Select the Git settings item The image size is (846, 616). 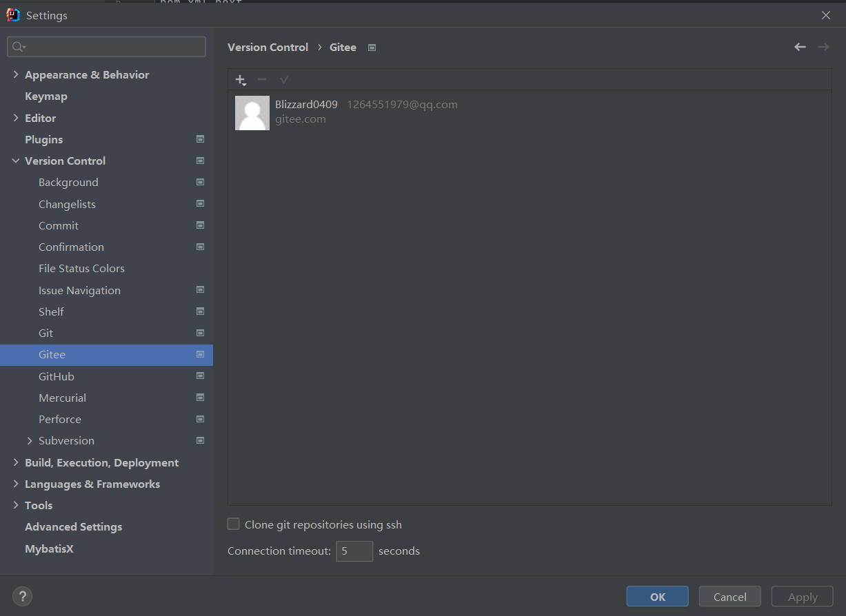[46, 333]
